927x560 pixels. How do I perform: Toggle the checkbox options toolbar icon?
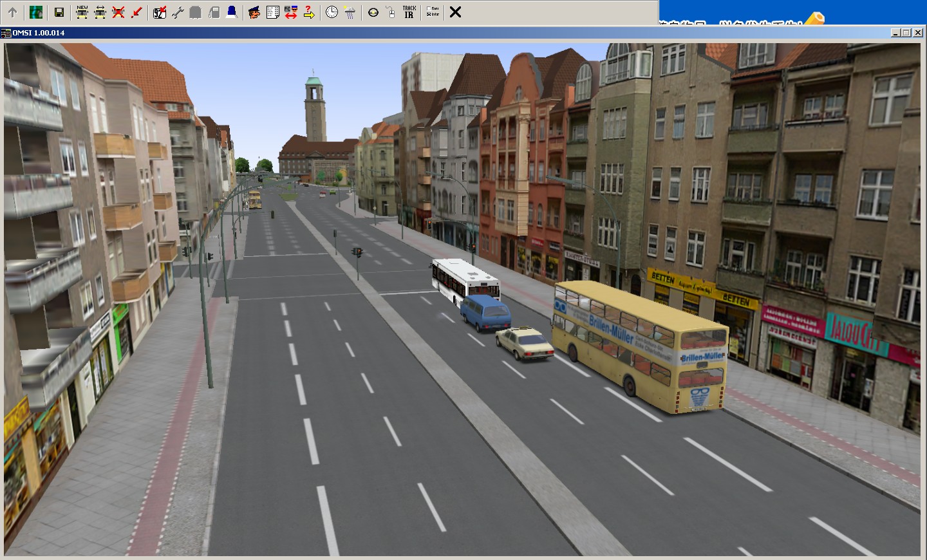[433, 12]
